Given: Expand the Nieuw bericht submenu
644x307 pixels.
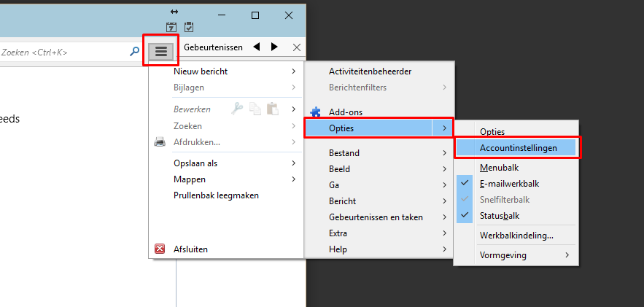Looking at the screenshot, I should pos(226,71).
